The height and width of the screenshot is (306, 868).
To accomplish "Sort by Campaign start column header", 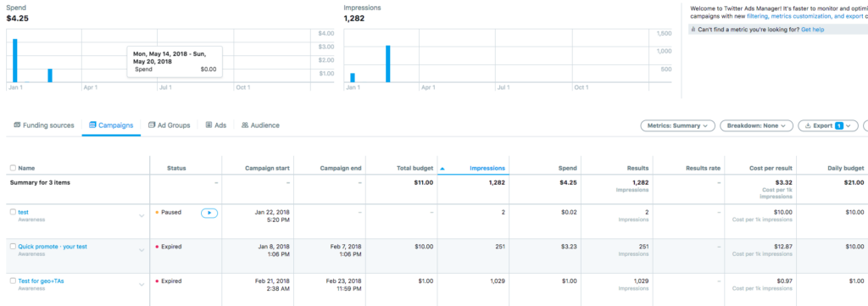I will (267, 168).
